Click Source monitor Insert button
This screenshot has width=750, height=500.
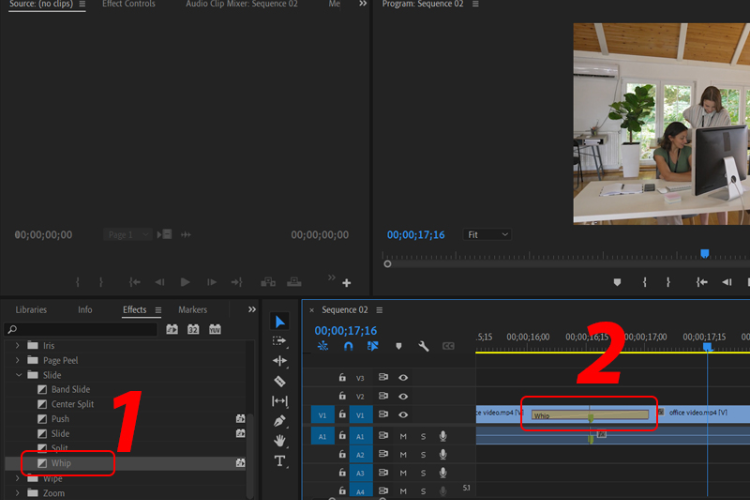(268, 282)
